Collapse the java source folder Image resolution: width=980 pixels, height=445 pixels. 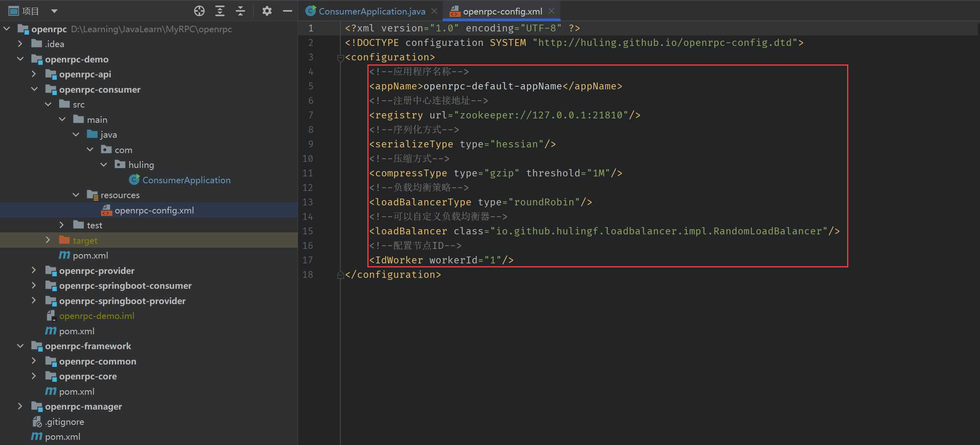[76, 135]
